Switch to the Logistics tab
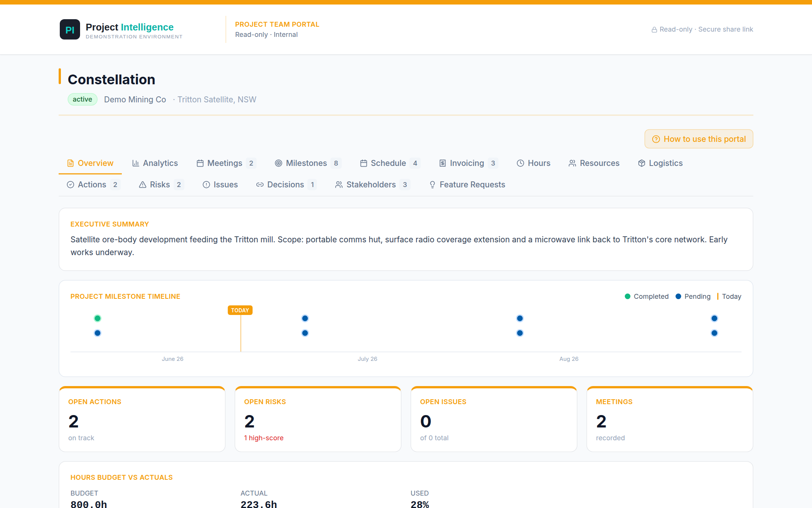Image resolution: width=812 pixels, height=508 pixels. point(661,163)
